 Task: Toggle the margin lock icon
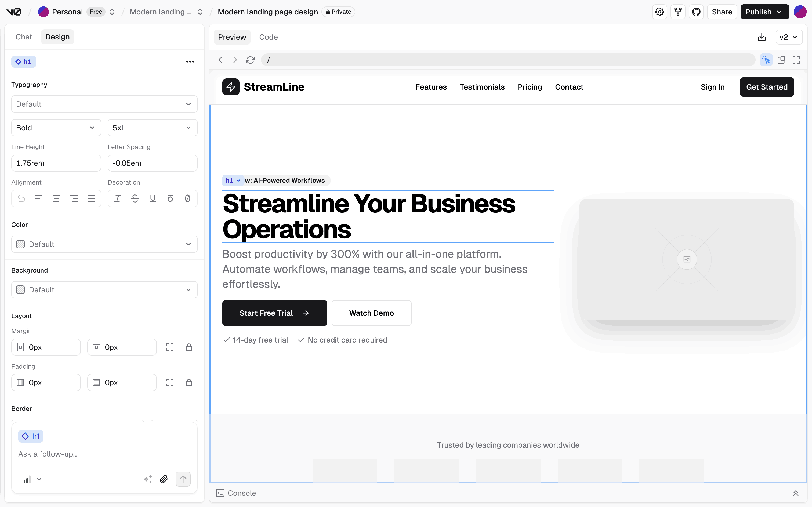click(x=189, y=347)
